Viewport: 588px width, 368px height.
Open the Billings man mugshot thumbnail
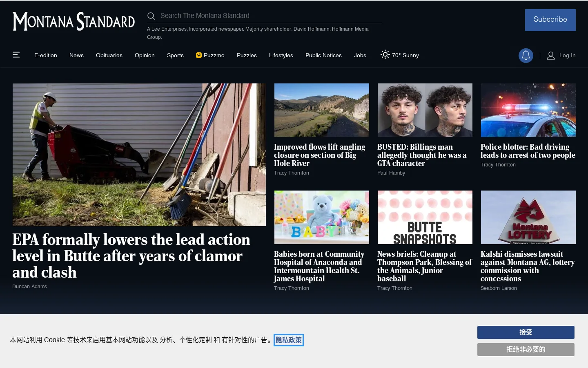coord(425,110)
